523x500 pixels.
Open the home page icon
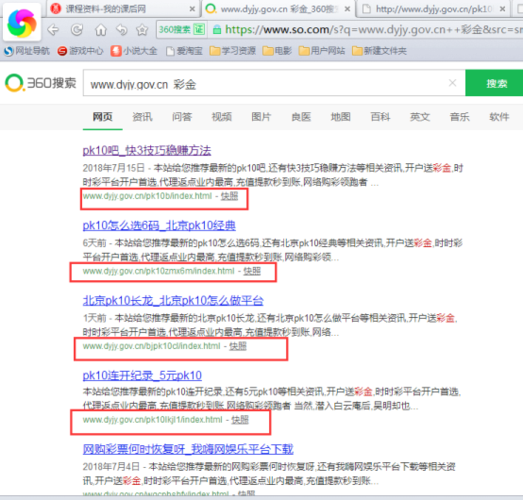coord(101,30)
